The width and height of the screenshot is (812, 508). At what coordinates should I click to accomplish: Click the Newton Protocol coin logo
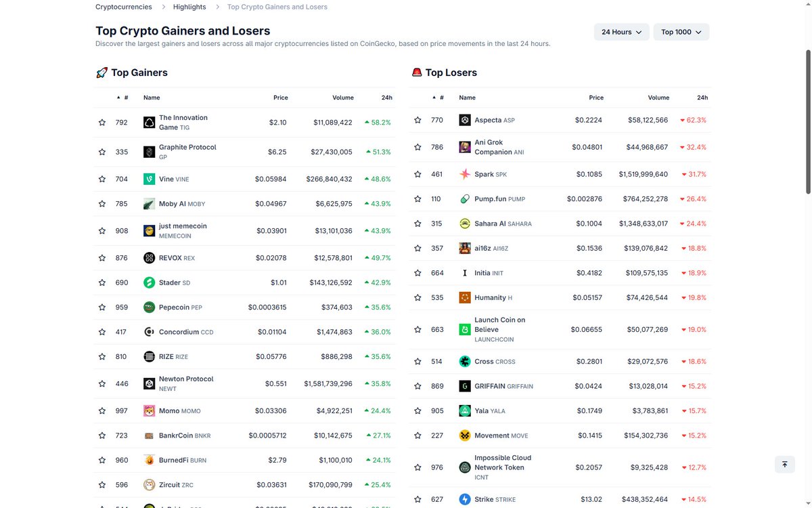pos(150,383)
